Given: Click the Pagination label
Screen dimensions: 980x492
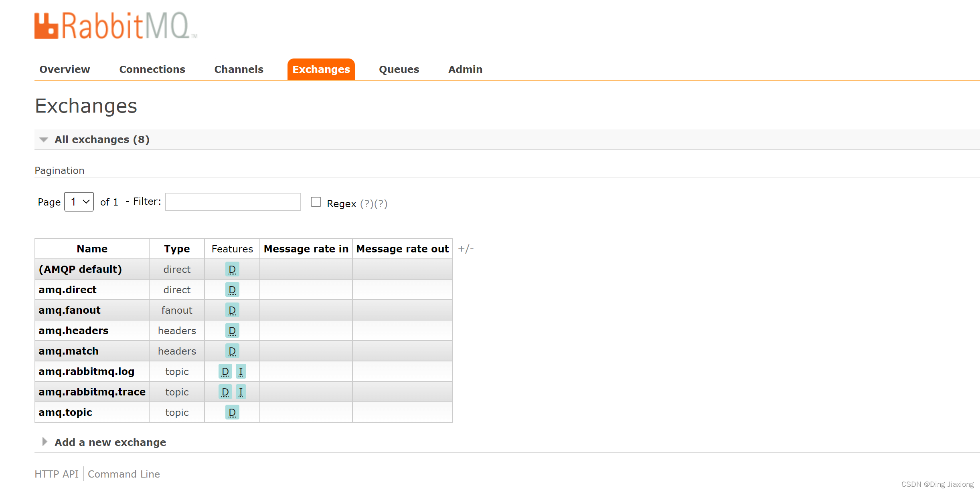Looking at the screenshot, I should coord(59,171).
